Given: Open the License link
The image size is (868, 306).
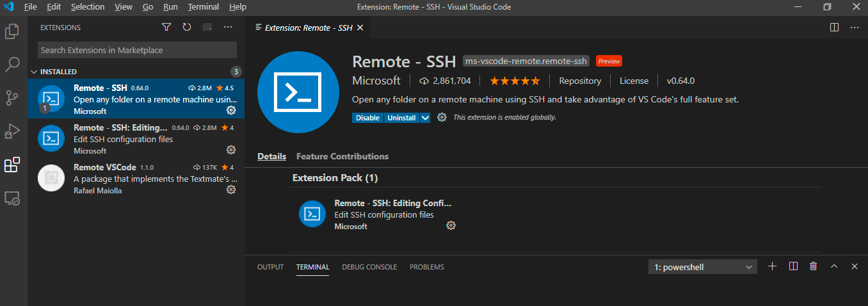Looking at the screenshot, I should (x=634, y=81).
